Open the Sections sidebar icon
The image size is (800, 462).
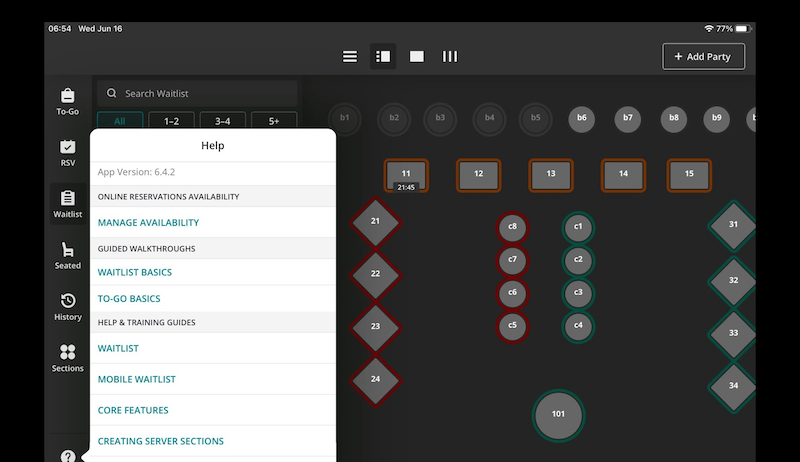click(67, 358)
